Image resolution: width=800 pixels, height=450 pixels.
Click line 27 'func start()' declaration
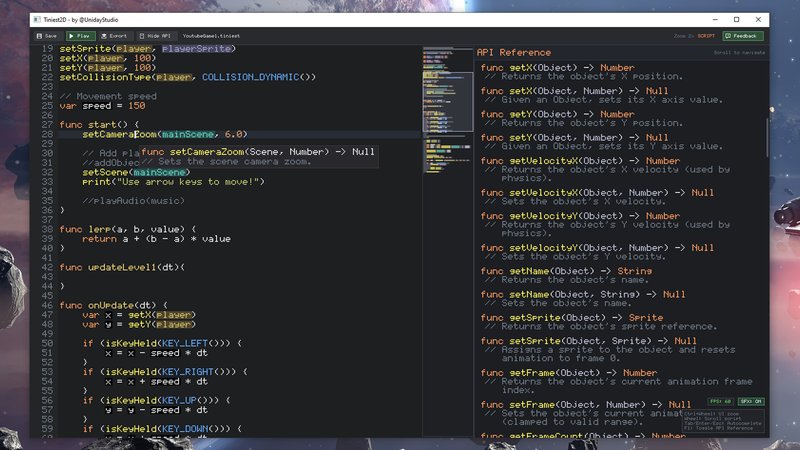pos(99,124)
